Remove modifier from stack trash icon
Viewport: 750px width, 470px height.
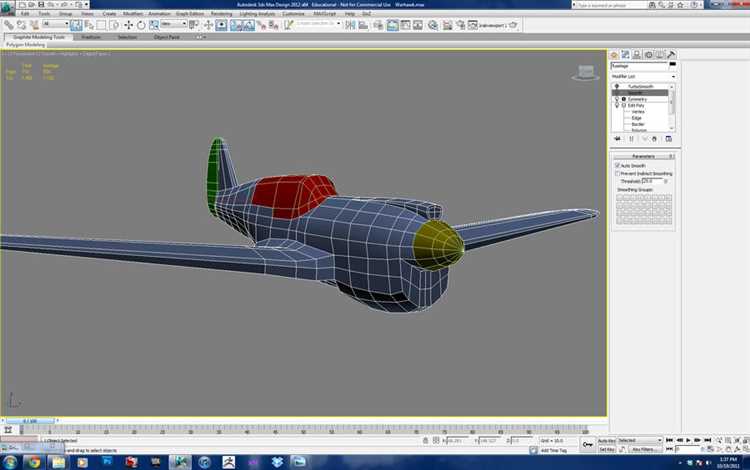(654, 139)
